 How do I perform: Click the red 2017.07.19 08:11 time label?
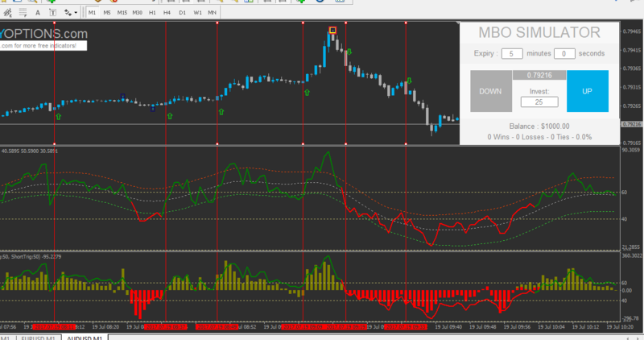point(54,327)
